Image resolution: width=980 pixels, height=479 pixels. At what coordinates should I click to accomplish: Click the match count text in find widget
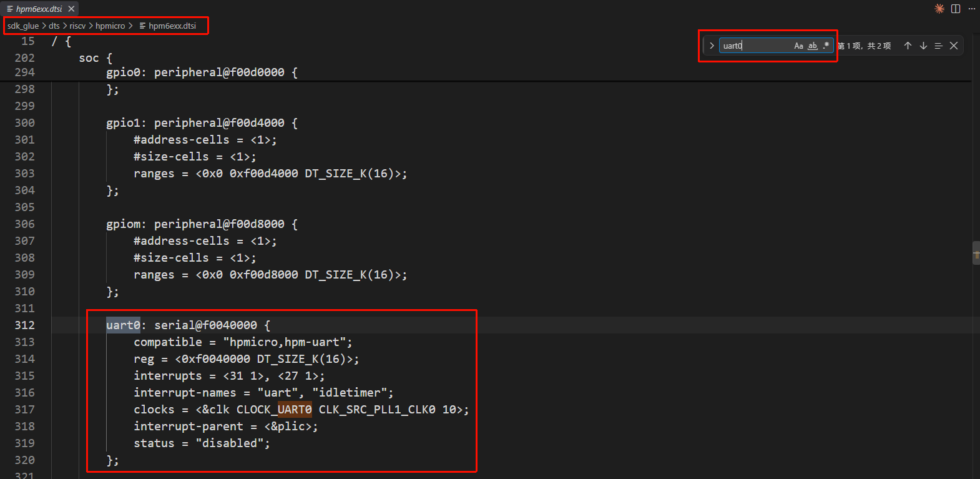[x=865, y=46]
